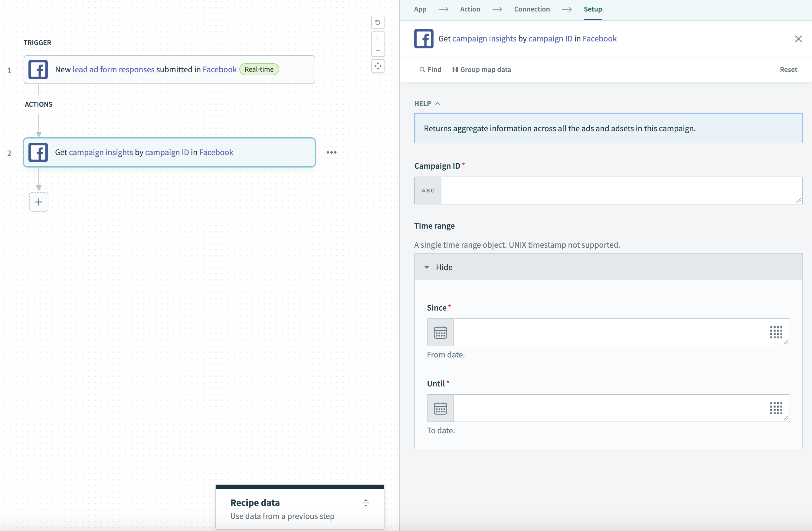Select the Connection tab in breadcrumb
Screen dimensions: 812x531
[531, 9]
